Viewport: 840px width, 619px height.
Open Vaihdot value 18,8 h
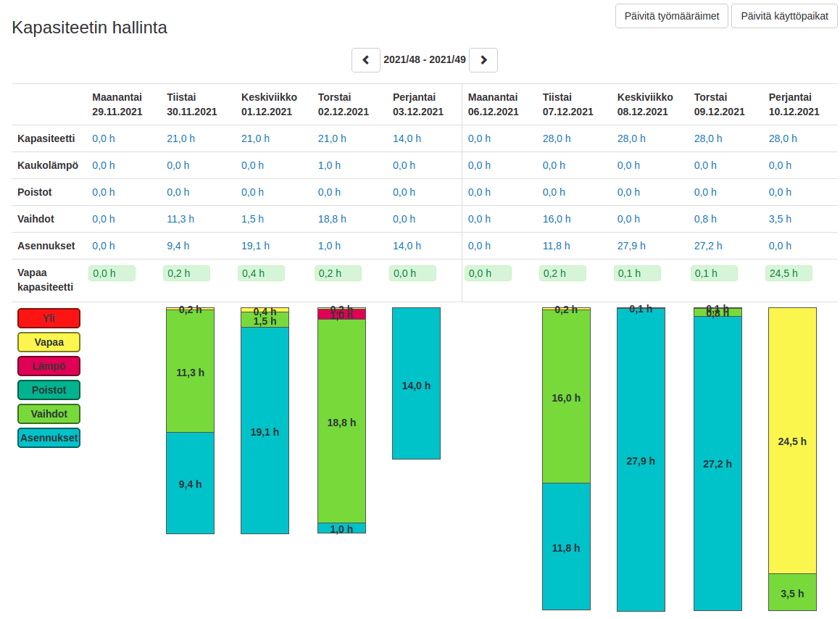(332, 219)
